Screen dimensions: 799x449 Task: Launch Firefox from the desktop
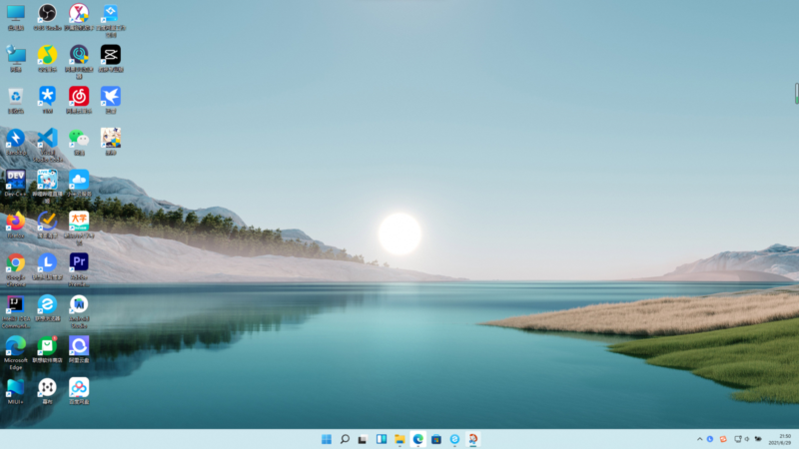tap(15, 221)
